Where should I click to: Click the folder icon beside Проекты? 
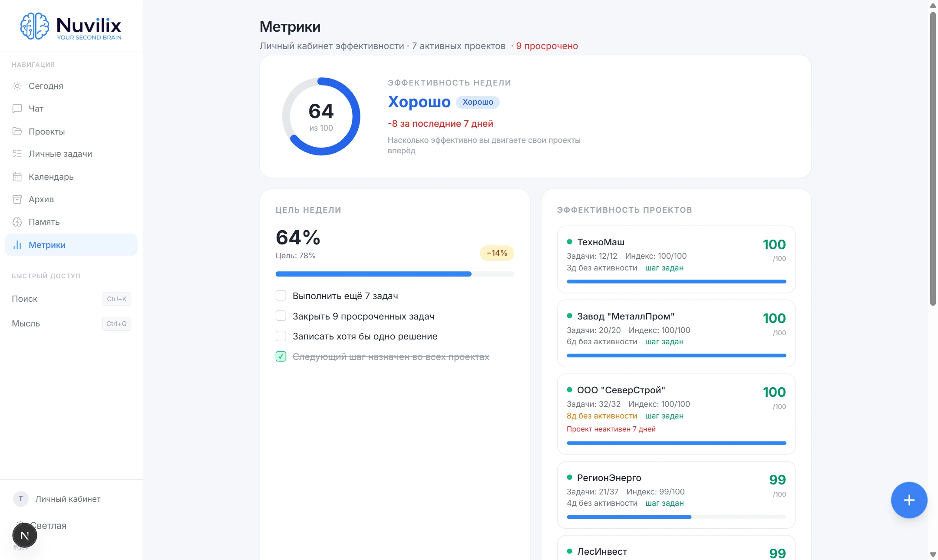click(17, 131)
